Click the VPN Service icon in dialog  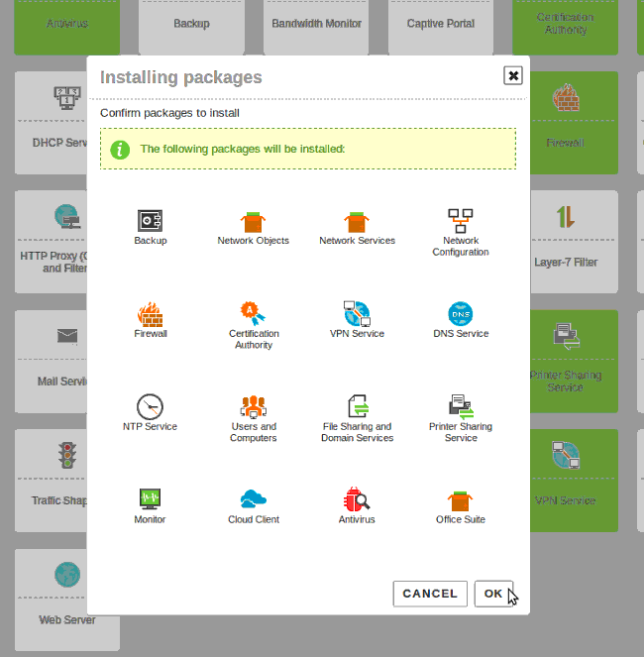click(x=357, y=314)
